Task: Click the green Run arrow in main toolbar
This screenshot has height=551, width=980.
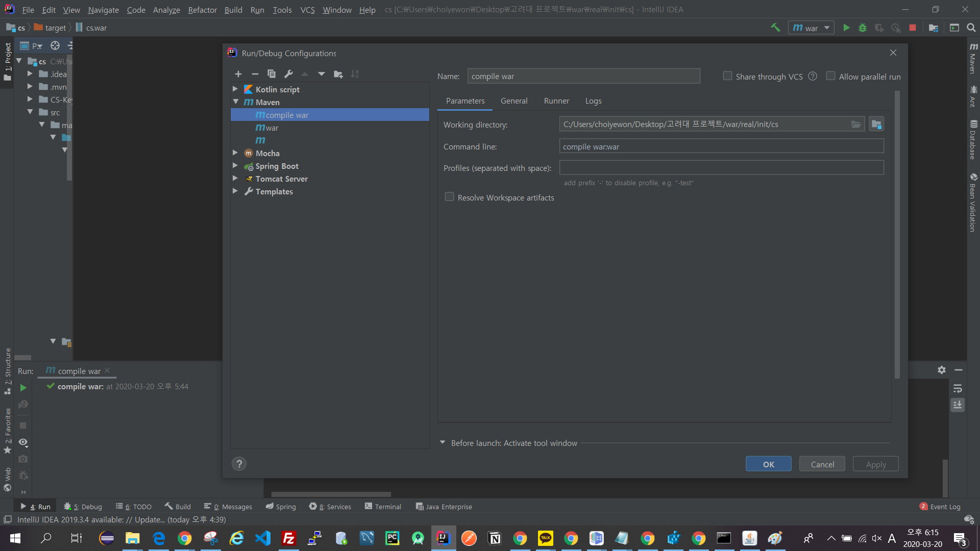Action: tap(846, 28)
